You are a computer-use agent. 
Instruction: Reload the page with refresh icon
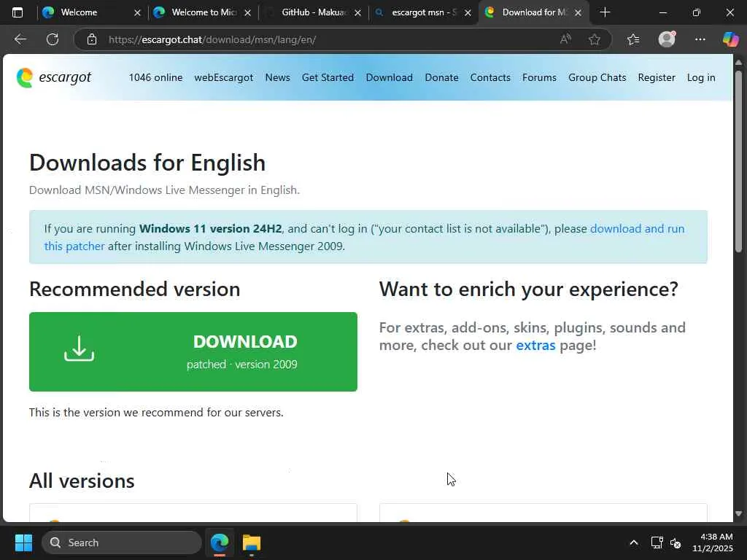53,39
